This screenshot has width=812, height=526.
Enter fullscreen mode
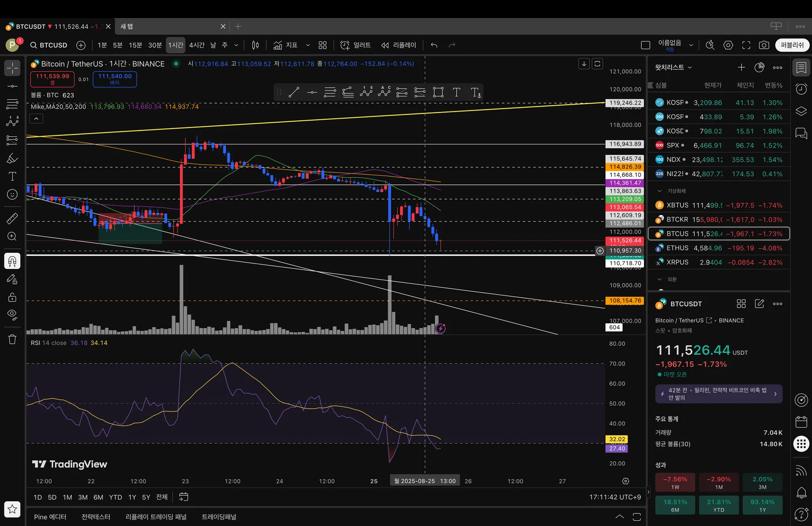pos(746,45)
